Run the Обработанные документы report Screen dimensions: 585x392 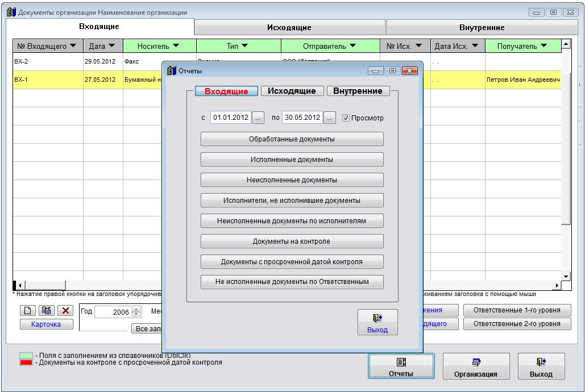[x=292, y=139]
